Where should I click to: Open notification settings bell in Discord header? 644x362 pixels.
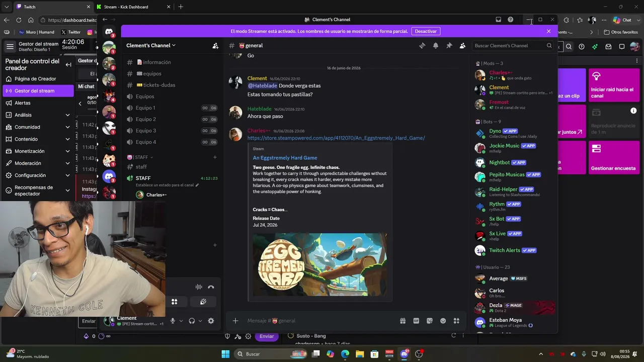pyautogui.click(x=436, y=45)
